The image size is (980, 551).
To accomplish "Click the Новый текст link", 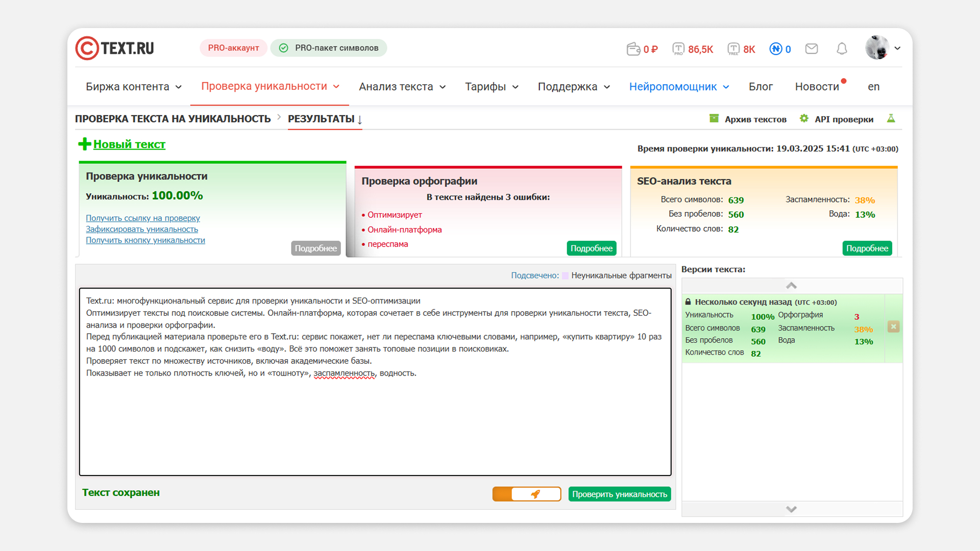I will [129, 144].
